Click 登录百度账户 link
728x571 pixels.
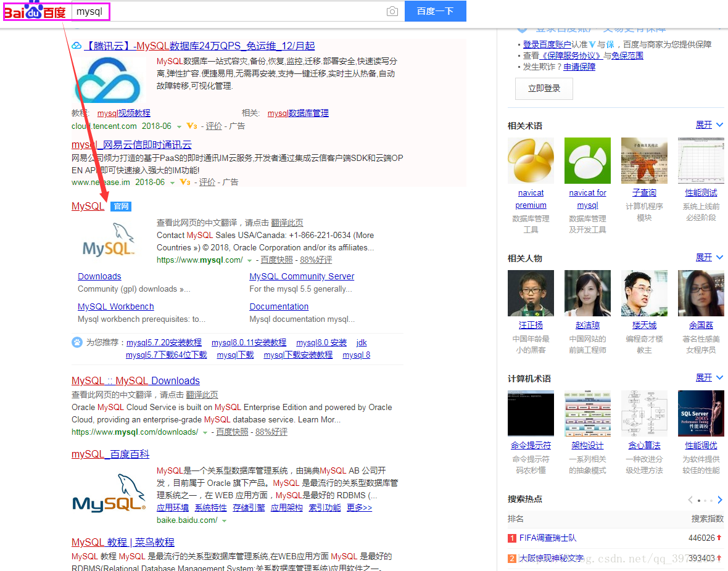(547, 44)
